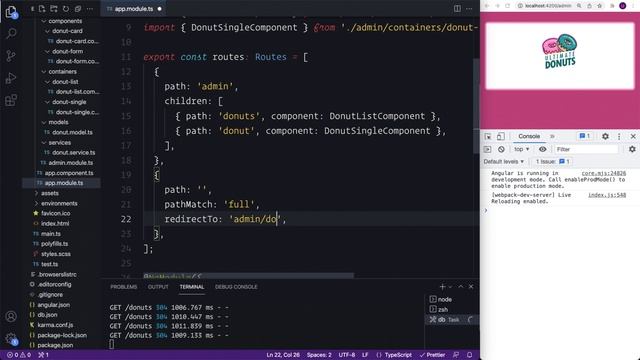
Task: Open the Accounts menu icon
Action: tap(11, 316)
